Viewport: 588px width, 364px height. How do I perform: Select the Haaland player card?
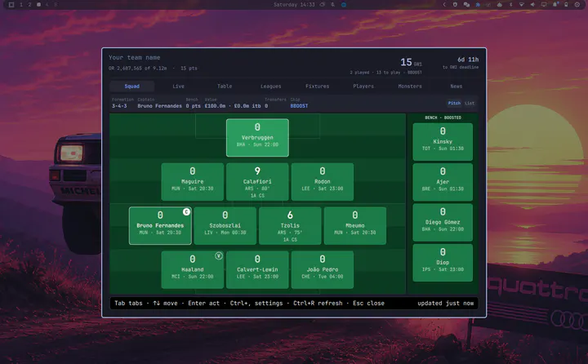pos(193,270)
